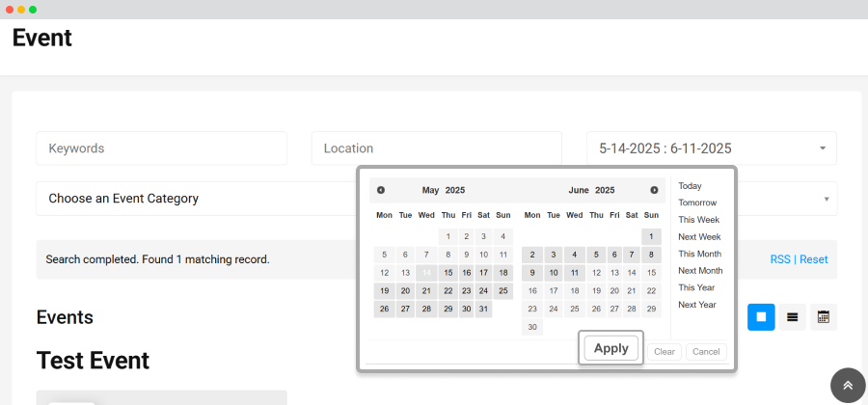Pick May 20 in calendar
This screenshot has width=868, height=405.
point(405,291)
